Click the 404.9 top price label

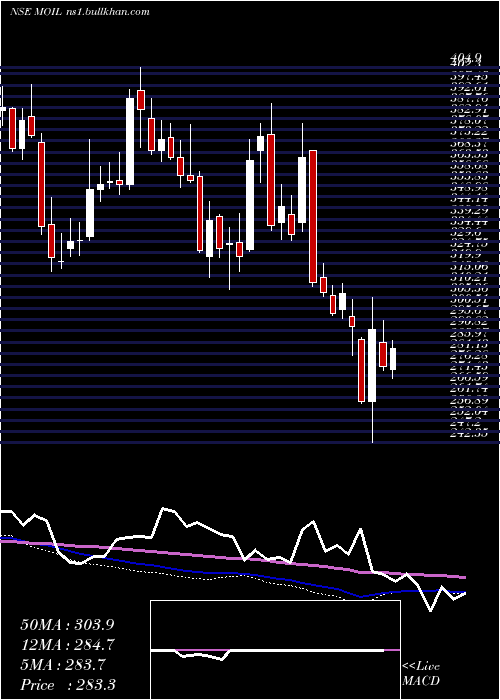(466, 57)
